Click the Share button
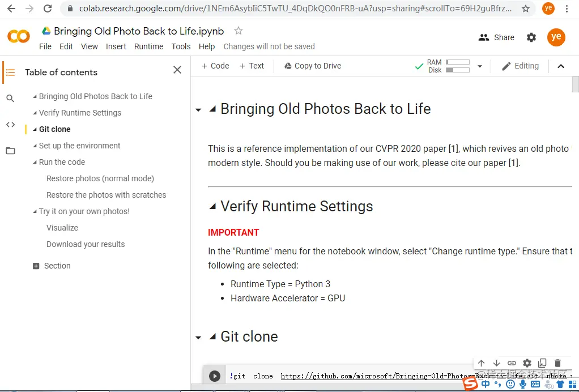This screenshot has height=392, width=579. pyautogui.click(x=496, y=37)
